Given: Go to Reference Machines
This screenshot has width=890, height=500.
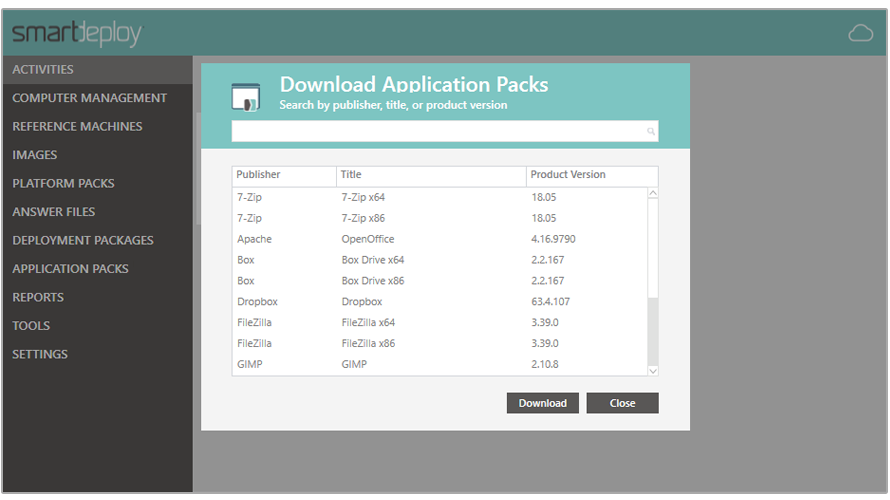Looking at the screenshot, I should (x=97, y=126).
